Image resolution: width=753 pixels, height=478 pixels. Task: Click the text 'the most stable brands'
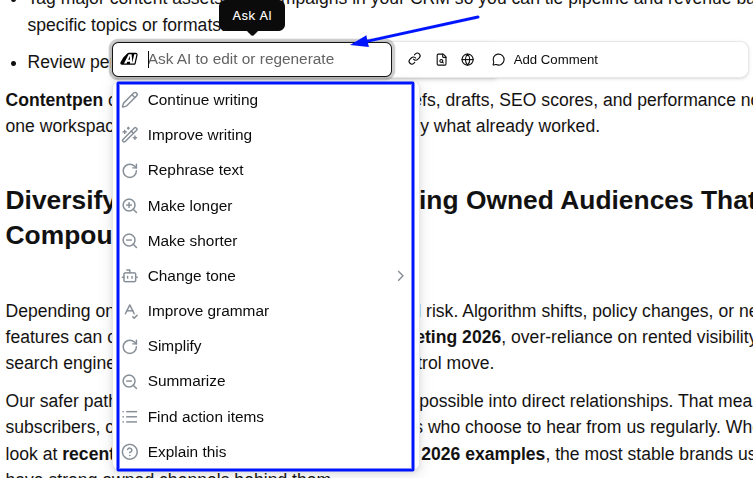[642, 453]
